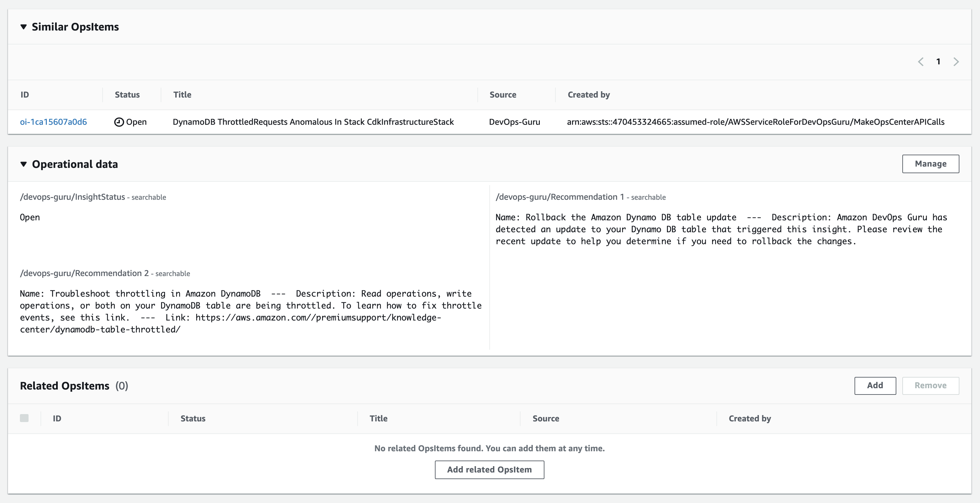The width and height of the screenshot is (980, 503).
Task: Click the previous page arrow above Similar OpsItems table
Action: tap(921, 61)
